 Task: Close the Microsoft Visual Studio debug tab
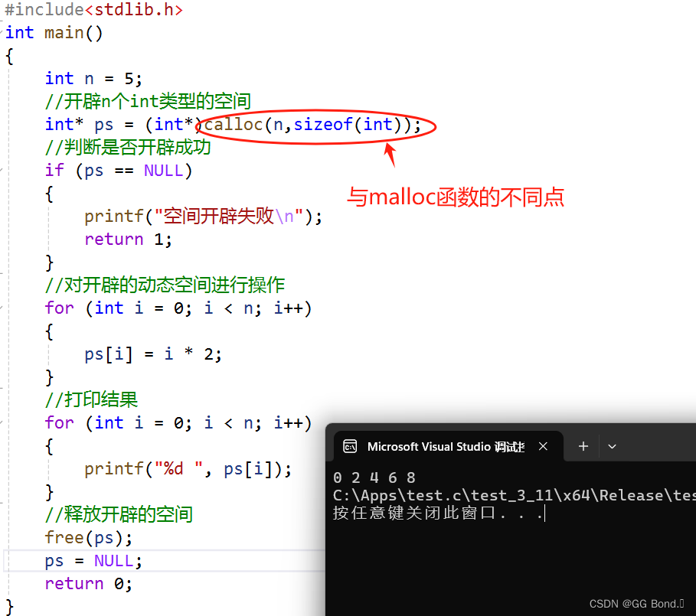pyautogui.click(x=543, y=446)
